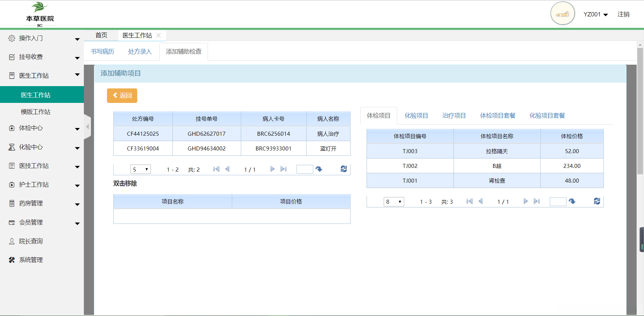Click the page number input beside refresh
The height and width of the screenshot is (316, 644).
305,169
